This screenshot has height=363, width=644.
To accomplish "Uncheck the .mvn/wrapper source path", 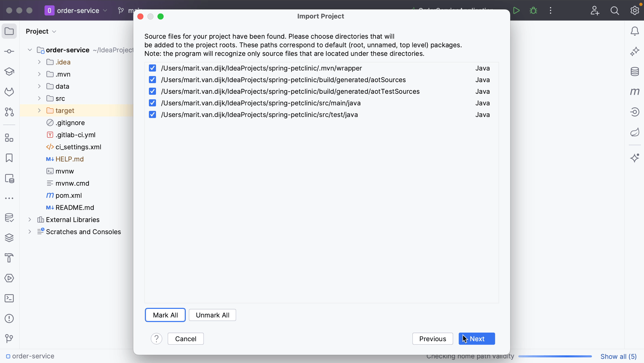I will point(152,68).
